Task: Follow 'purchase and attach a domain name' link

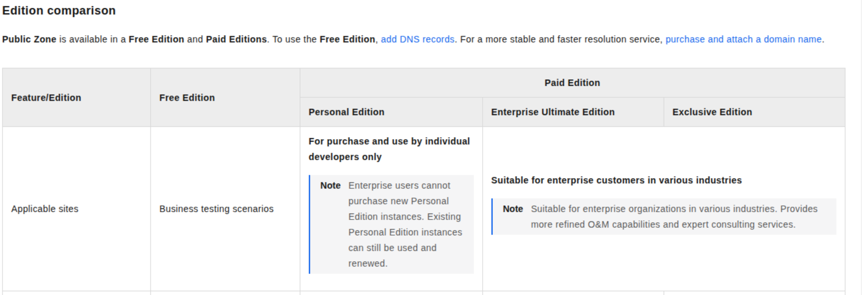Action: click(x=743, y=39)
